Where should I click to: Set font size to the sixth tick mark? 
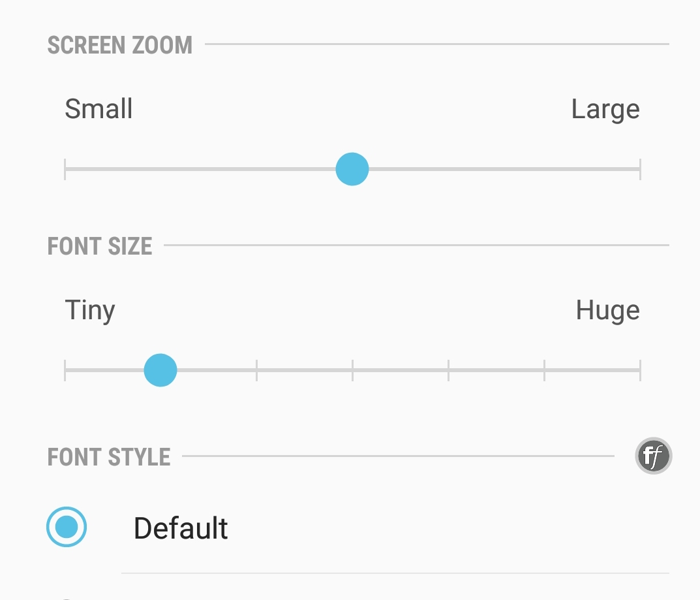pyautogui.click(x=544, y=370)
